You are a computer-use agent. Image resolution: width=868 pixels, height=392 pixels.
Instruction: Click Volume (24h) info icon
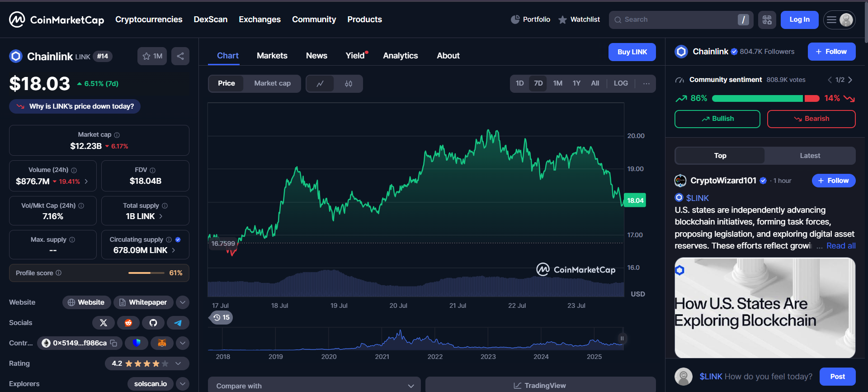(74, 170)
